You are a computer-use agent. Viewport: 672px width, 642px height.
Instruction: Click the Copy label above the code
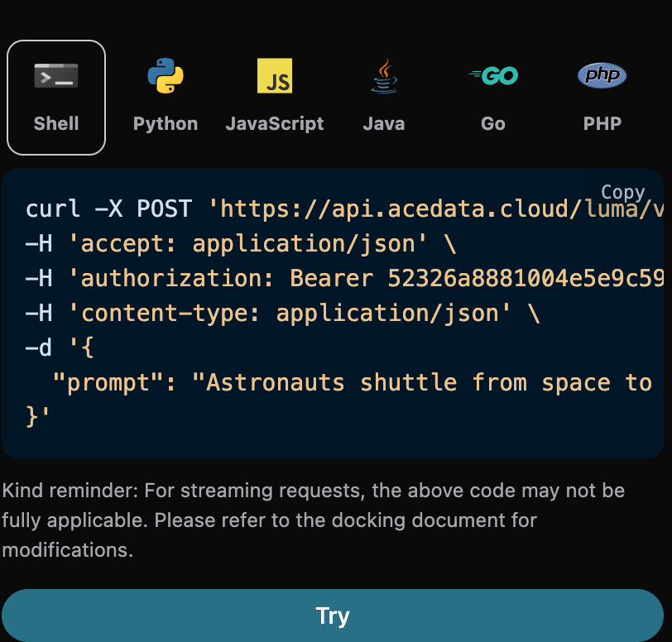[x=623, y=192]
